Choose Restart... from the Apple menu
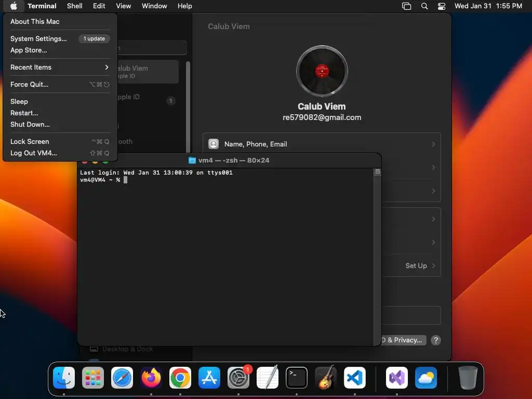Viewport: 532px width, 399px height. pyautogui.click(x=24, y=113)
